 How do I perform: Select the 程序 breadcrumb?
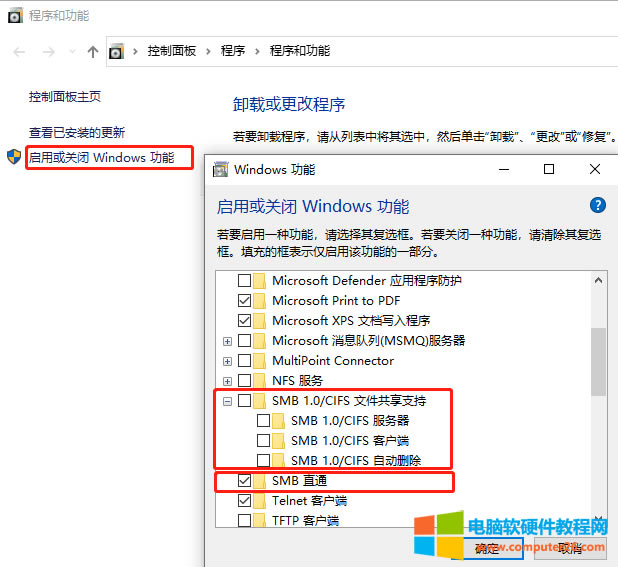pyautogui.click(x=233, y=51)
